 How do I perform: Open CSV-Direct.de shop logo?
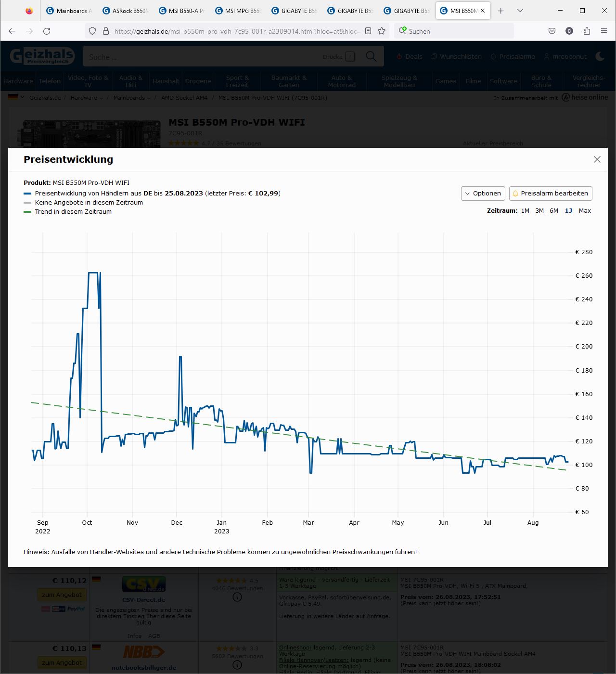(144, 584)
